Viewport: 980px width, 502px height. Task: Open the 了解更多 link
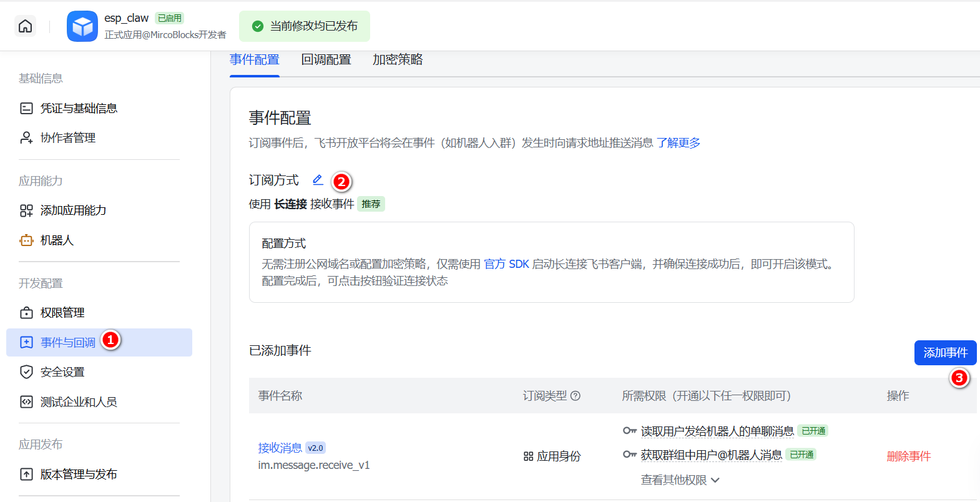[x=678, y=143]
